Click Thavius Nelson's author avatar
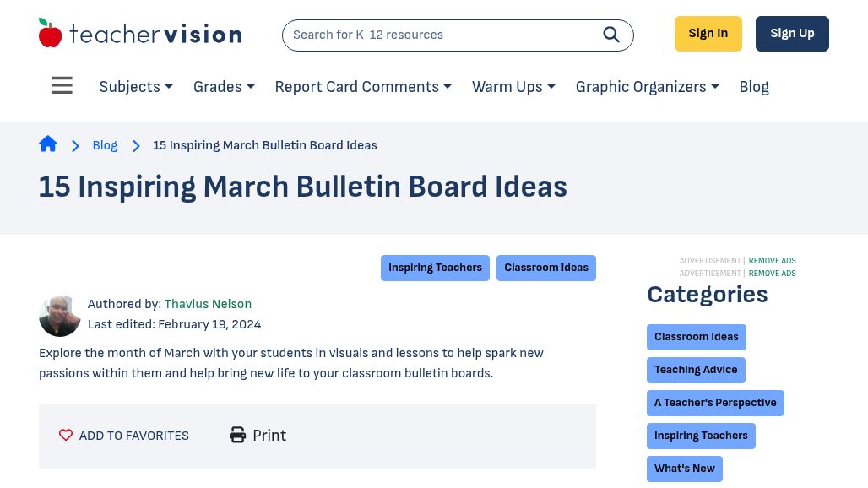Image resolution: width=868 pixels, height=488 pixels. tap(60, 315)
